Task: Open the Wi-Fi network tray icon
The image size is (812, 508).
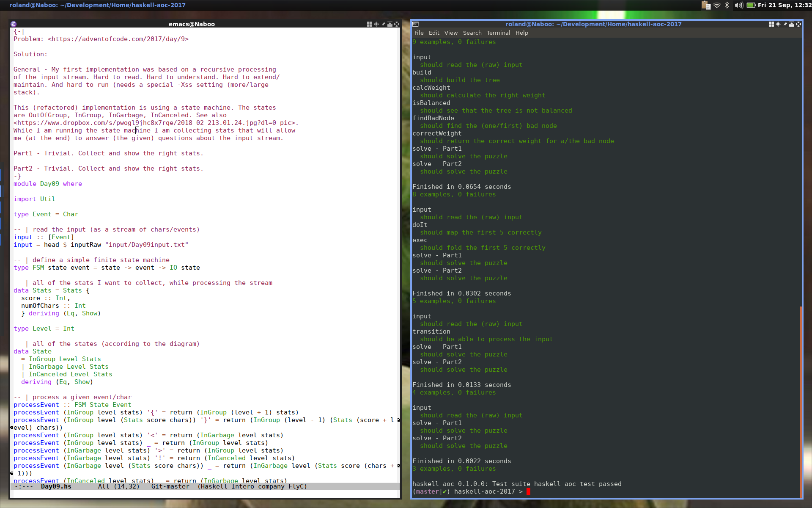Action: pyautogui.click(x=717, y=5)
